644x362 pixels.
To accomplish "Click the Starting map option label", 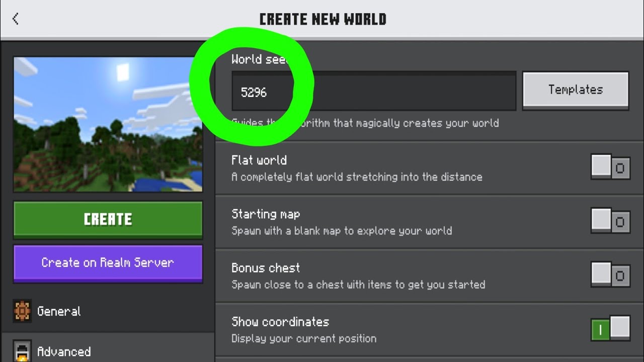I will coord(266,214).
